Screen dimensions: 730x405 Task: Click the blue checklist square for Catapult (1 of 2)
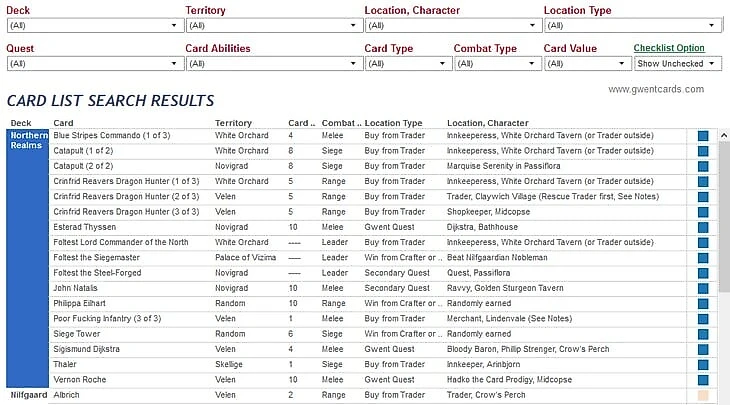703,151
